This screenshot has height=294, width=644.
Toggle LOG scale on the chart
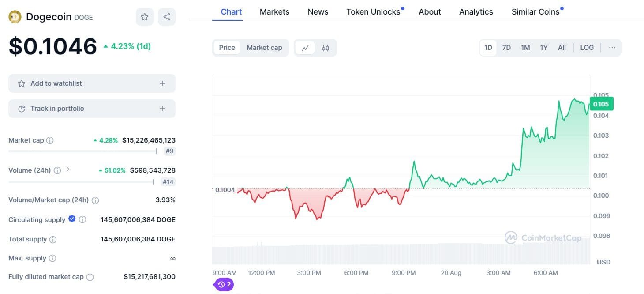point(587,47)
